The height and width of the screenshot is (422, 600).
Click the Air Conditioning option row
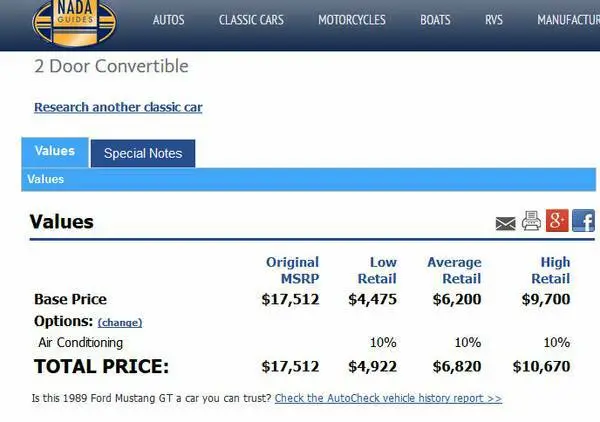[x=302, y=342]
